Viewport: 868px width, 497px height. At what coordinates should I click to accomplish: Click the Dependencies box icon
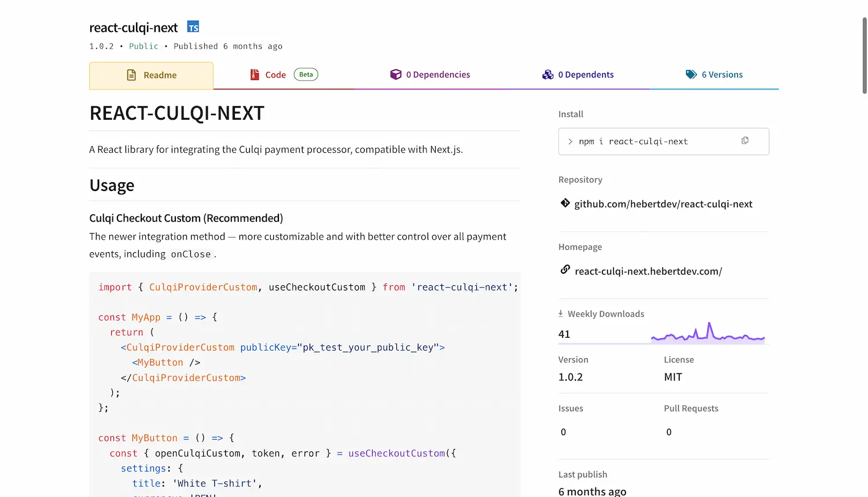point(396,75)
